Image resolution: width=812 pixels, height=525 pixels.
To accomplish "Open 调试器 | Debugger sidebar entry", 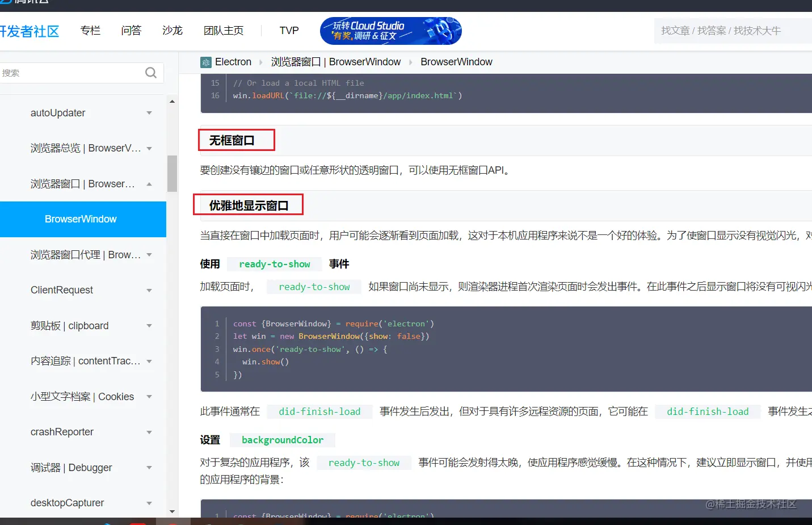I will 71,468.
